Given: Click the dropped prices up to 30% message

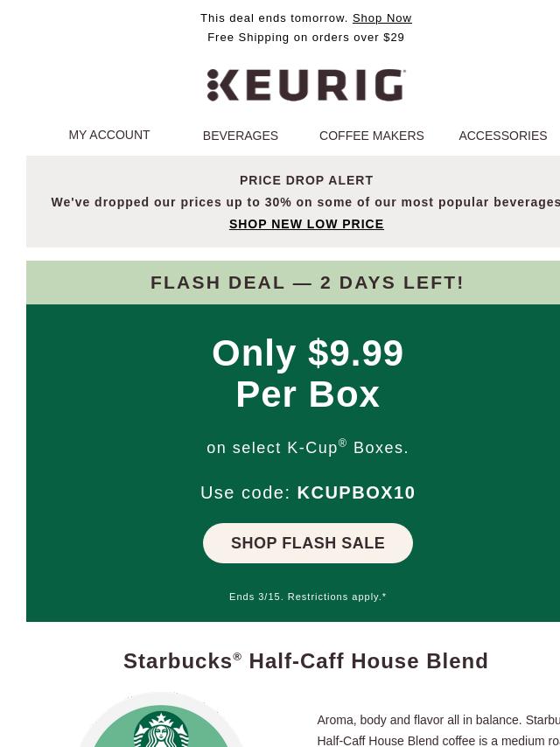Looking at the screenshot, I should coord(305,202).
